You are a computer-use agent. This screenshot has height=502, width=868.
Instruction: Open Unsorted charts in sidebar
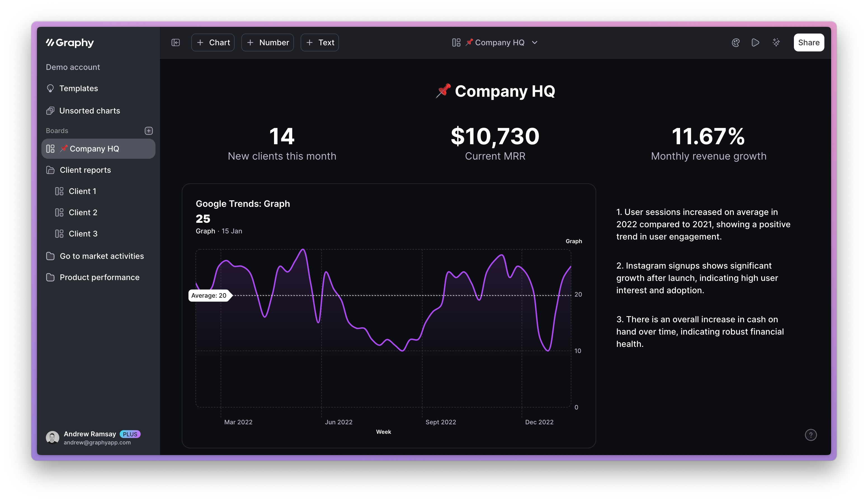tap(89, 111)
